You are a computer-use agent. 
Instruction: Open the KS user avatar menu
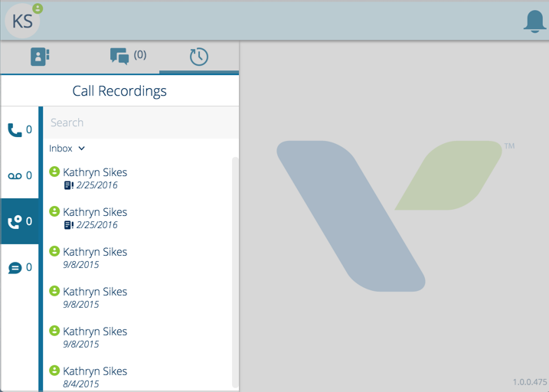pyautogui.click(x=22, y=21)
